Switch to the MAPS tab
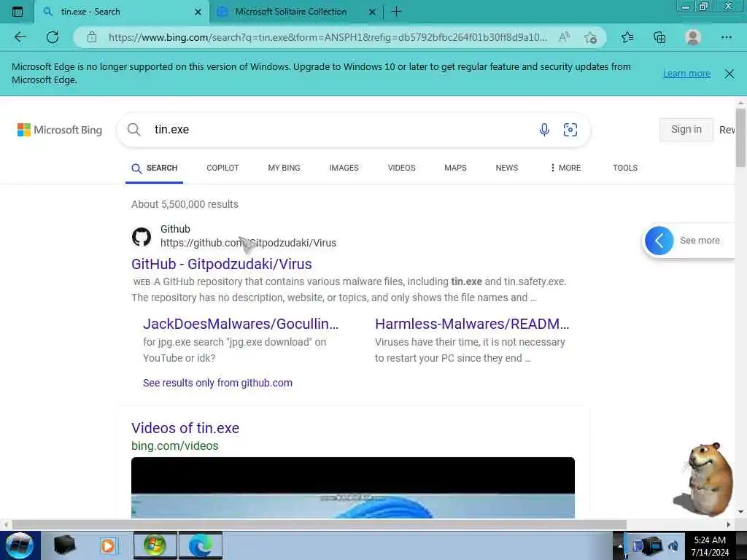 pyautogui.click(x=455, y=168)
